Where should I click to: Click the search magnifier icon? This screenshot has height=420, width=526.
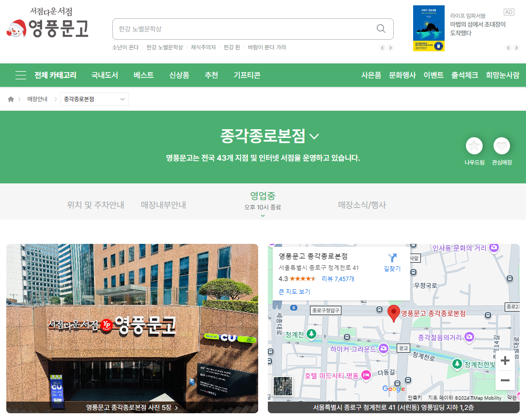coord(381,29)
